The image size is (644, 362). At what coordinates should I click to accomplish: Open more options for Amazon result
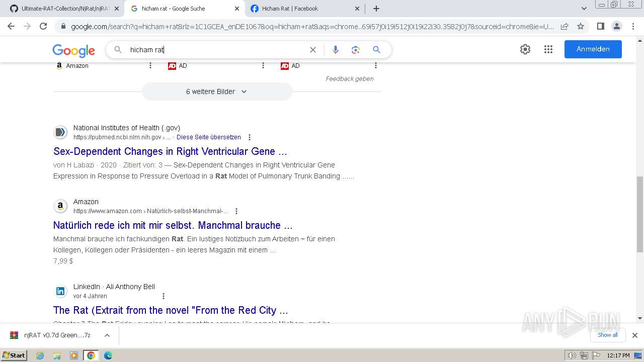[236, 211]
